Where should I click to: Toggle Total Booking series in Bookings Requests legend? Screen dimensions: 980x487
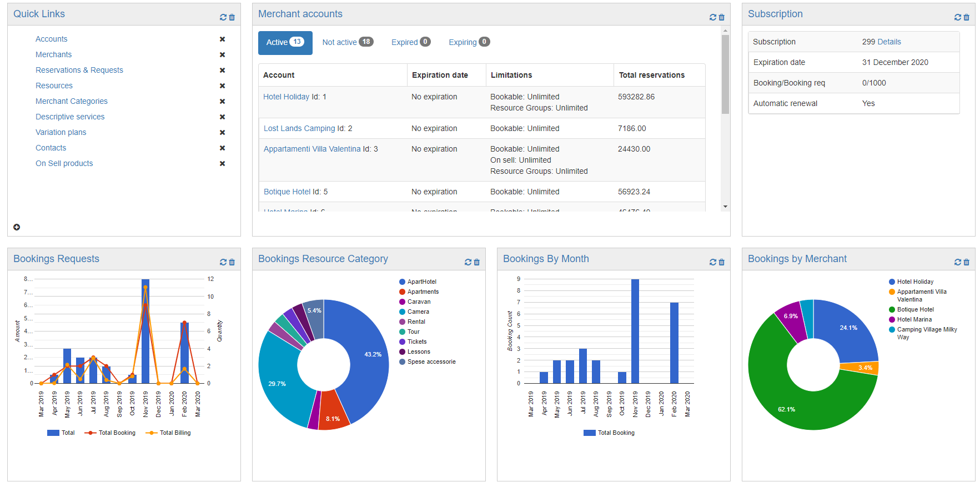coord(110,433)
